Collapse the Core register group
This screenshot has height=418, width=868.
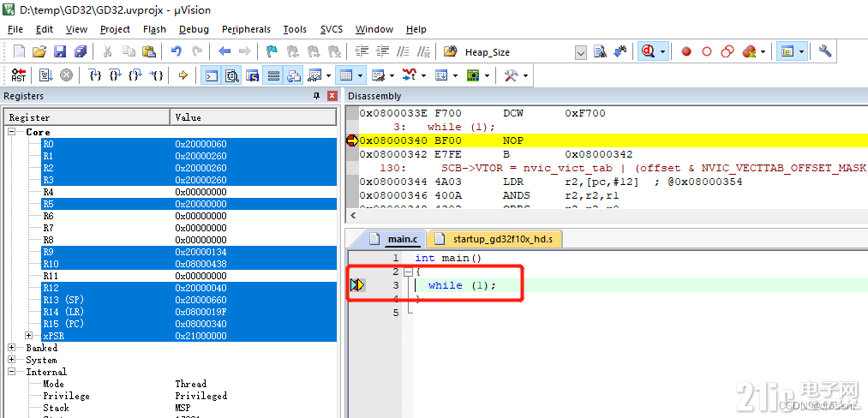pos(12,132)
